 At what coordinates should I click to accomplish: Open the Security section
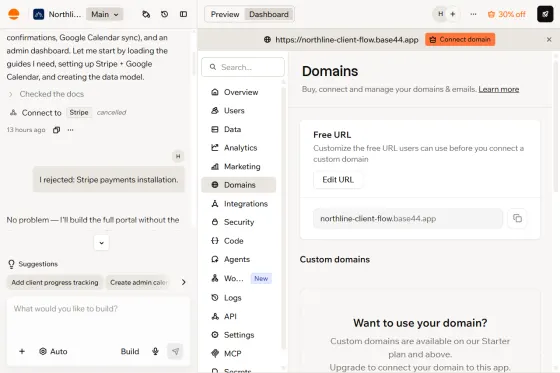[239, 222]
